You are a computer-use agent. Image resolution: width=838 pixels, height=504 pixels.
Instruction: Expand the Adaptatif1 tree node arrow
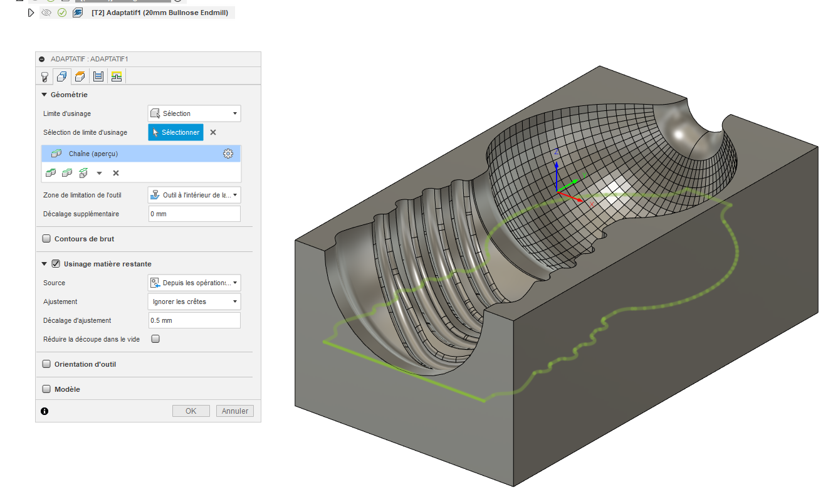tap(31, 13)
